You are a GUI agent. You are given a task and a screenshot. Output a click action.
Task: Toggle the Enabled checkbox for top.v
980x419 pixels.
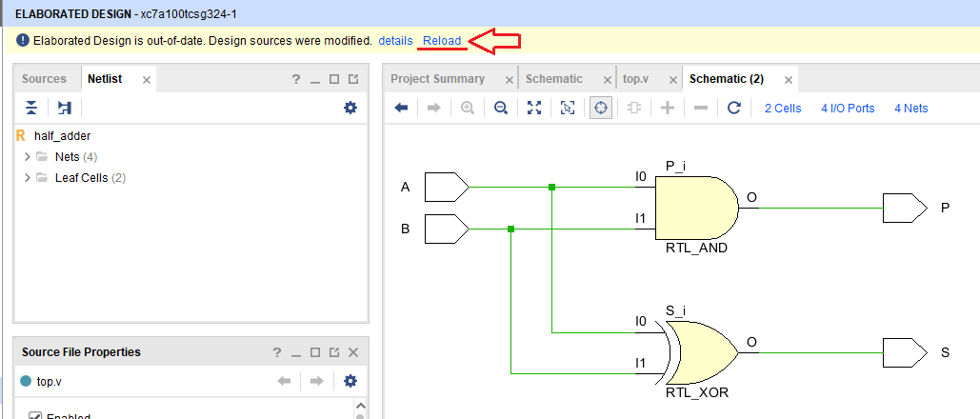tap(35, 416)
